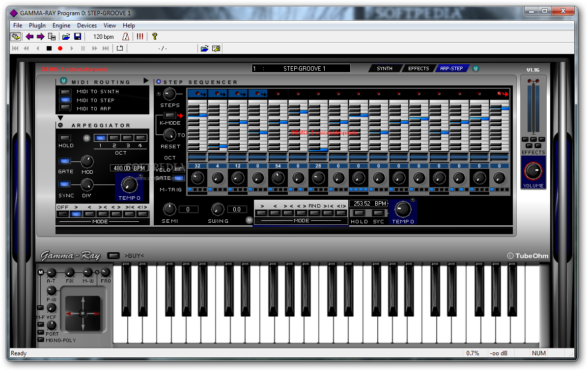Stop playback with the black square
588x371 pixels.
tap(49, 49)
